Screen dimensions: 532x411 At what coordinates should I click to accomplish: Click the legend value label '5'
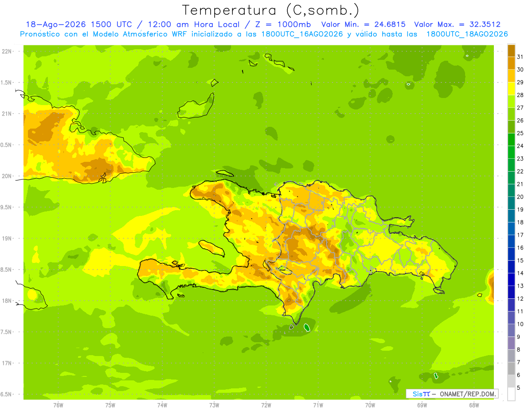click(519, 388)
